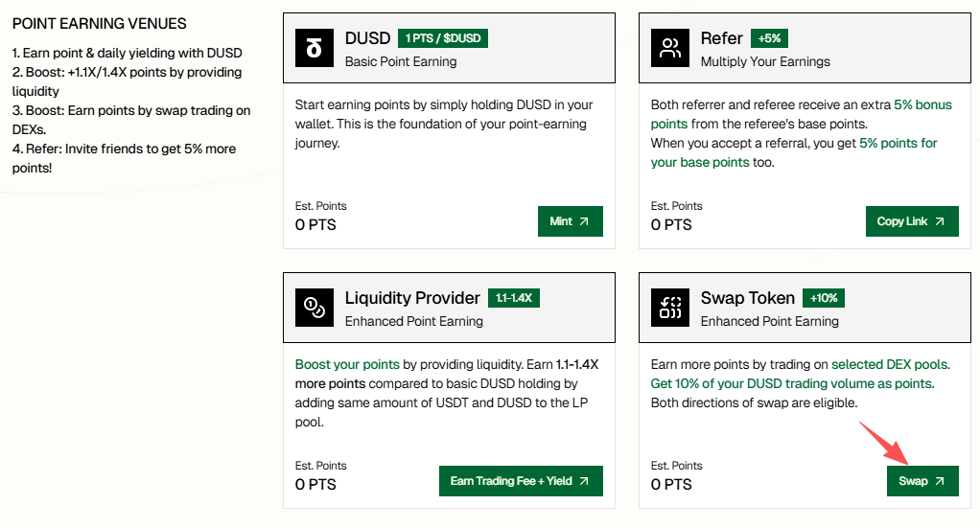The height and width of the screenshot is (528, 980).
Task: Click the Refer people icon
Action: (669, 48)
